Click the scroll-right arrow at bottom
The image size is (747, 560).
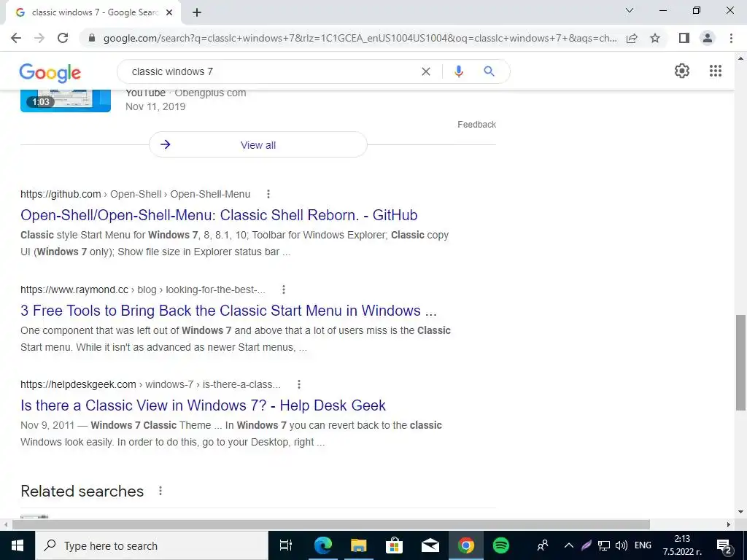(x=729, y=525)
